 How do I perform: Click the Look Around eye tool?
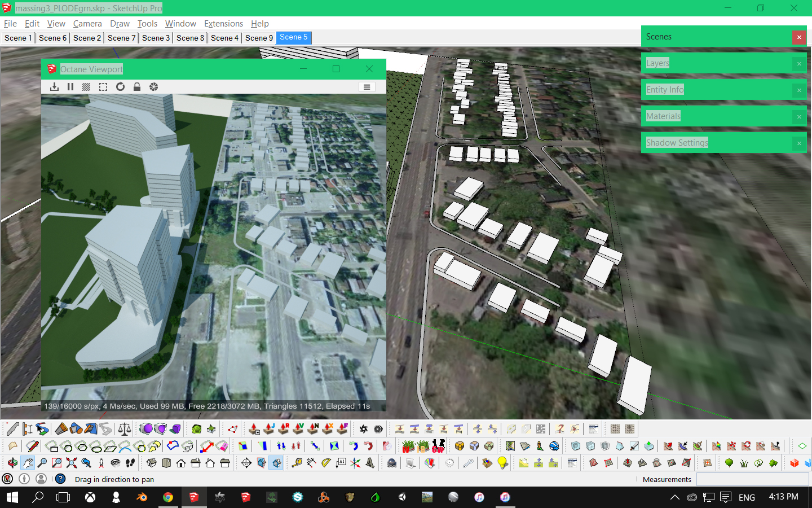116,463
